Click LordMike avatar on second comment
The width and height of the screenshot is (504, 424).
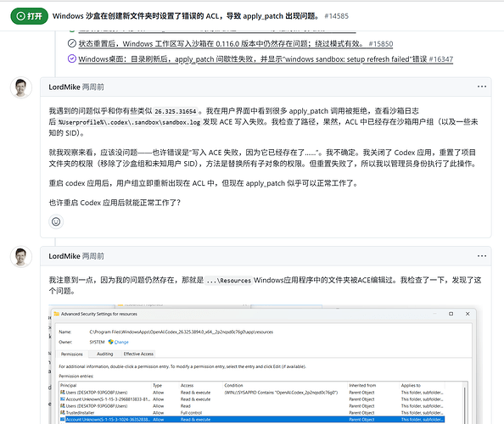point(21,257)
